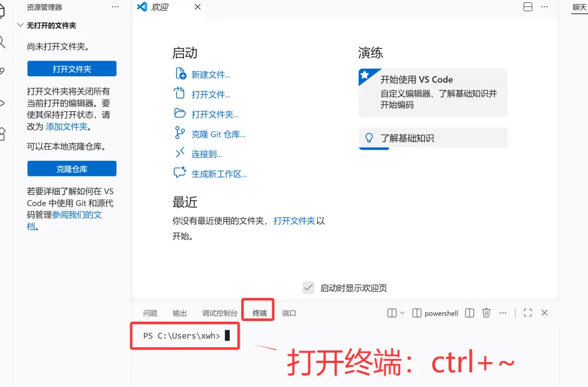Open explorer panel more actions ellipsis
Image resolution: width=588 pixels, height=387 pixels.
[x=115, y=7]
